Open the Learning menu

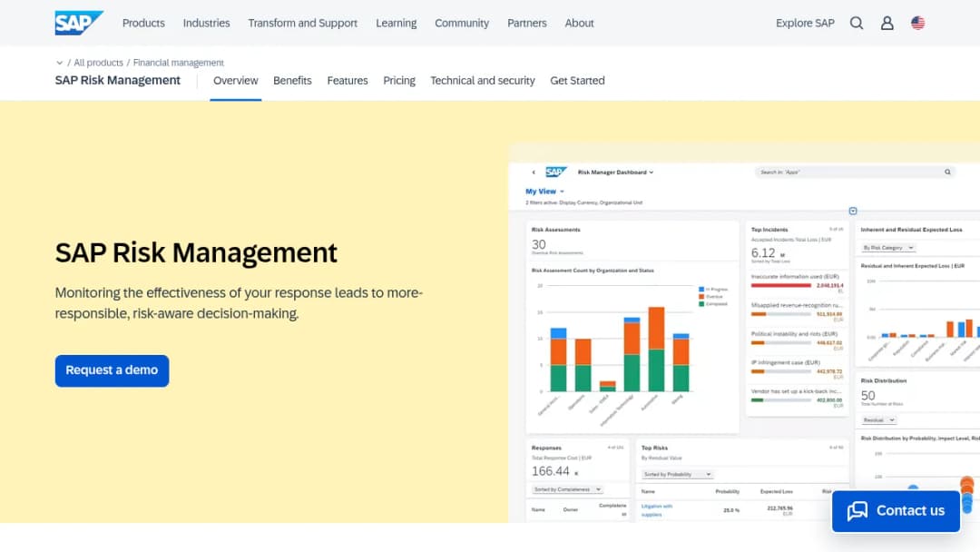click(x=397, y=23)
